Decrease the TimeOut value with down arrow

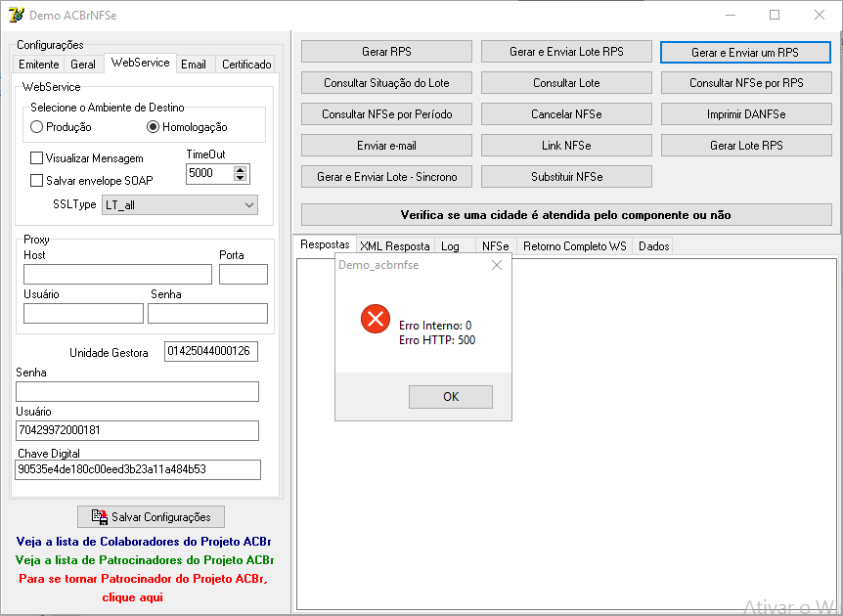pos(241,178)
